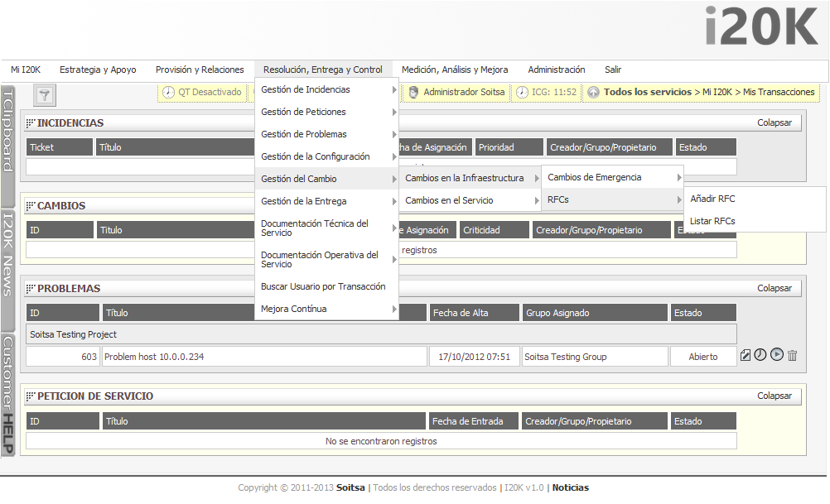Viewport: 830px width, 504px height.
Task: Open the edit icon for Problem 603
Action: tap(746, 355)
